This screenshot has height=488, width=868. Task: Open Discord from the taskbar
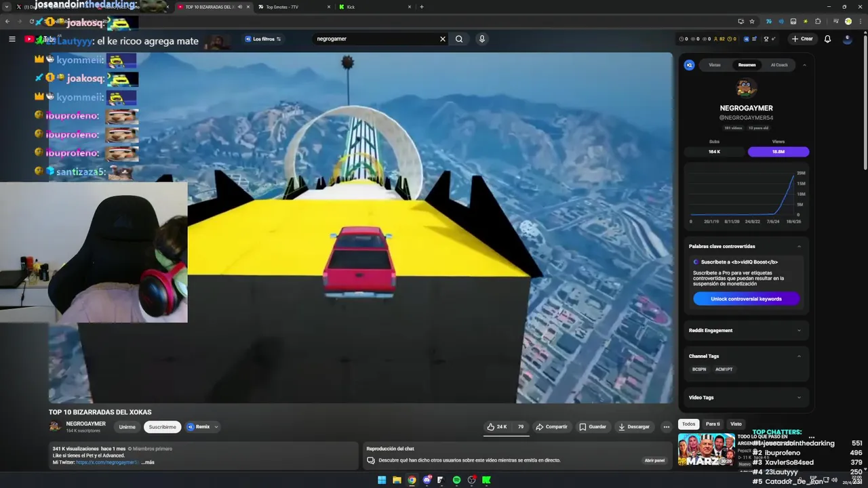427,480
